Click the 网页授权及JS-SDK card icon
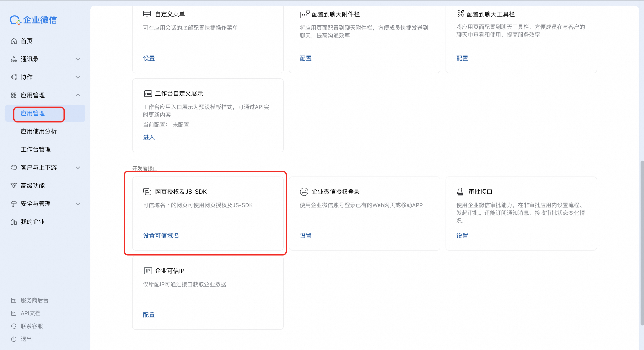This screenshot has width=644, height=350. click(147, 192)
